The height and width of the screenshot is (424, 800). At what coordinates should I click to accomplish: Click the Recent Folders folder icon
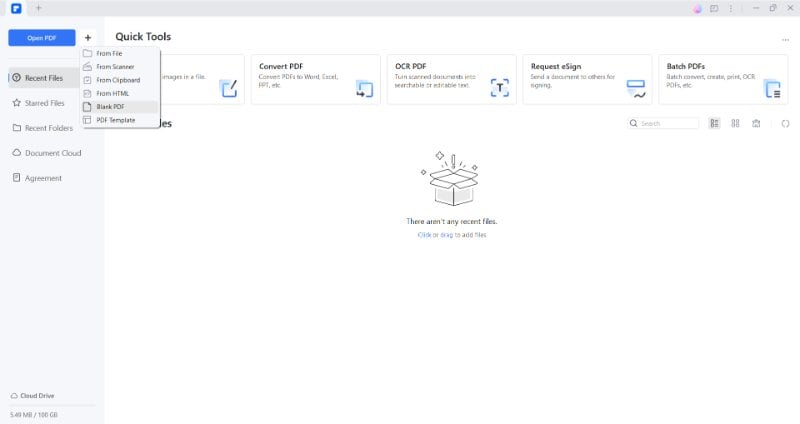click(x=17, y=128)
